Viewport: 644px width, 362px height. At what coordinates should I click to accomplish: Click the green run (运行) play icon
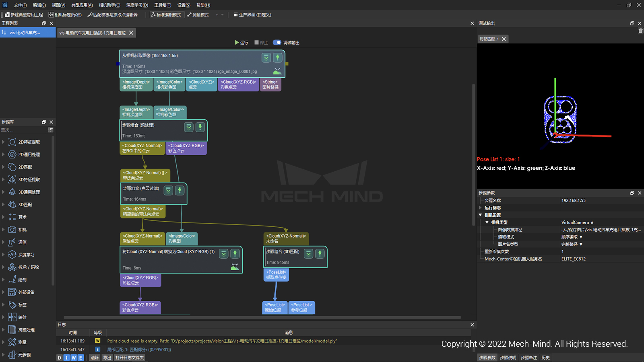[237, 43]
